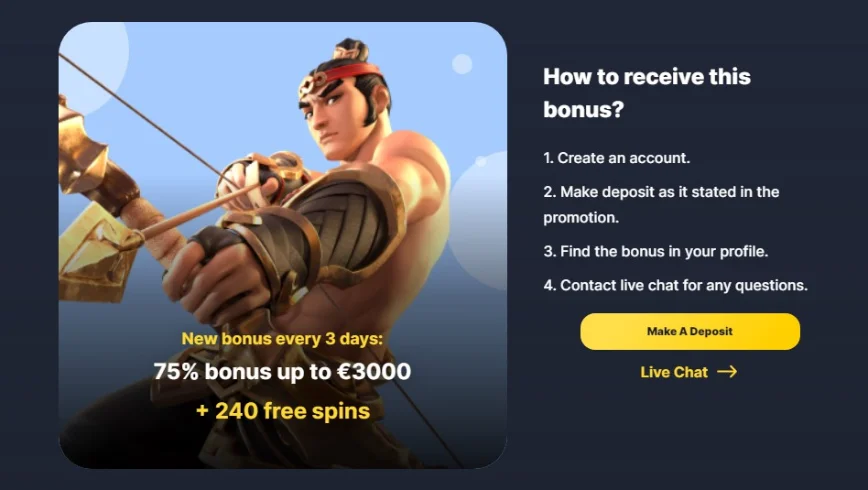
Task: Select step 3 'Find the bonus in your profile'
Action: [x=655, y=251]
